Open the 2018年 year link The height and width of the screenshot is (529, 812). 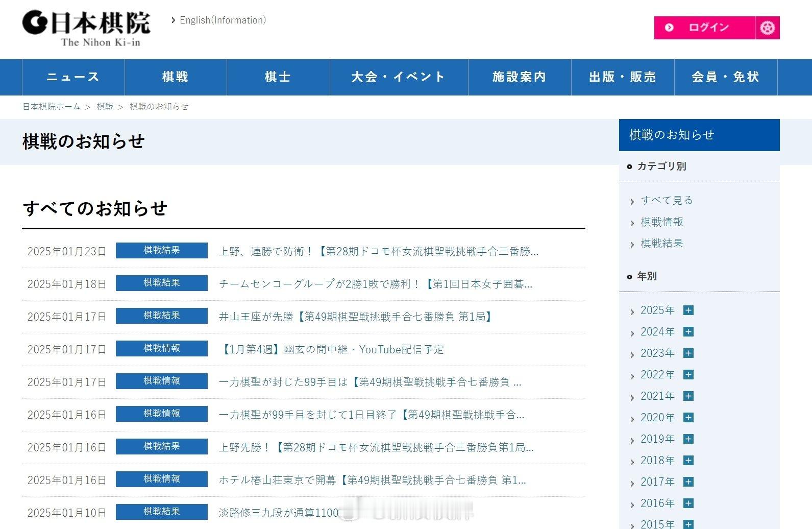(x=657, y=461)
